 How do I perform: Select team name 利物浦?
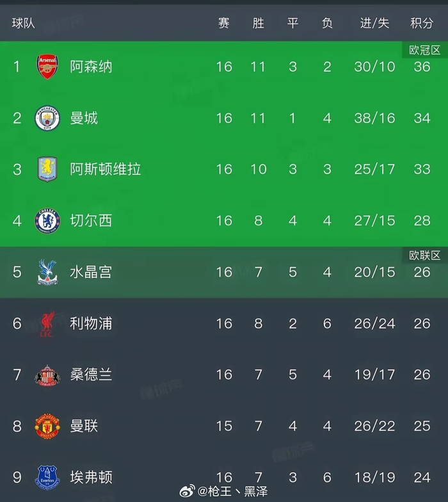point(91,323)
